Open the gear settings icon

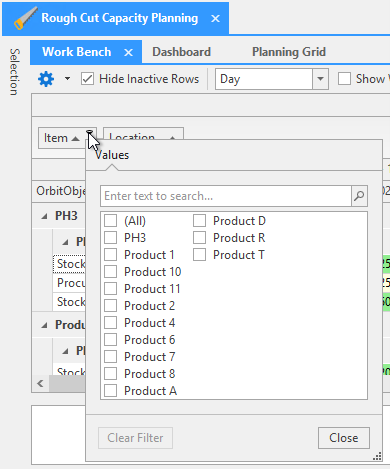coord(46,79)
